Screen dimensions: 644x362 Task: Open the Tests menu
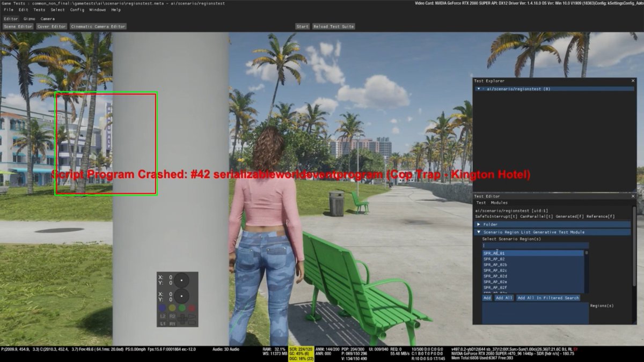(x=38, y=9)
